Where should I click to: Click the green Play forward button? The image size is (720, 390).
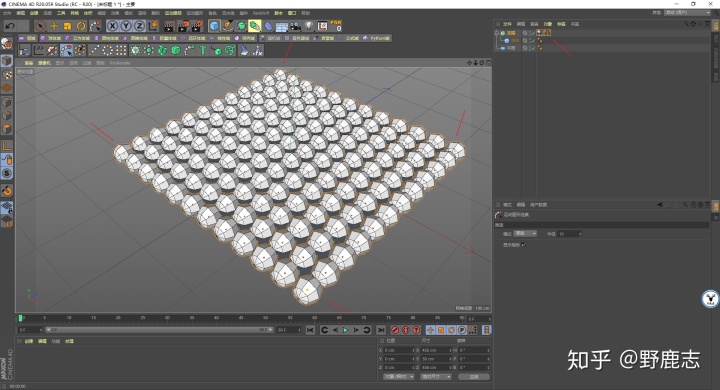345,330
